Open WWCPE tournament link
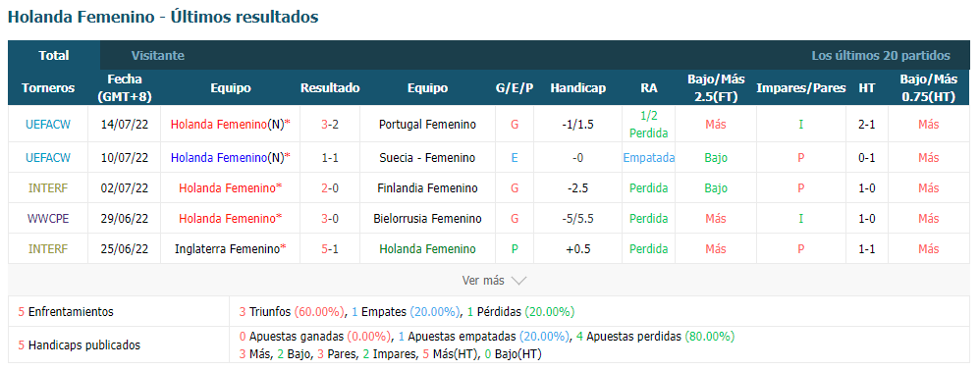980x370 pixels. (48, 219)
